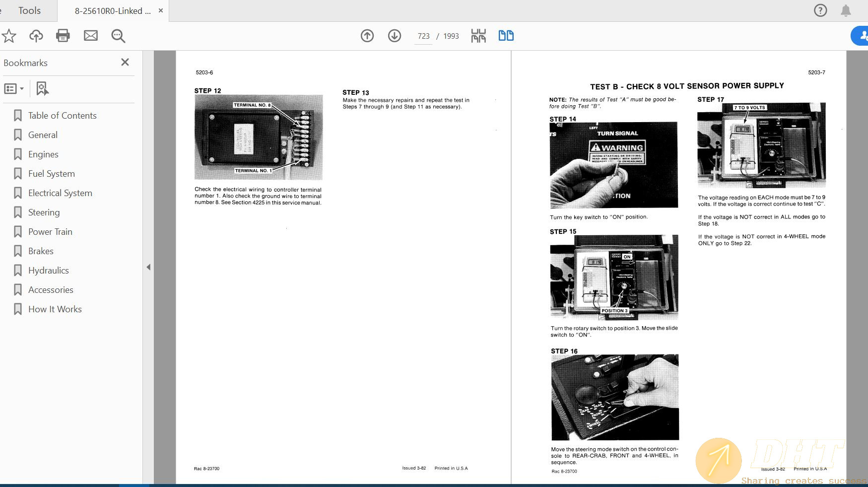The image size is (868, 487).
Task: Toggle the fit page scrolling icon
Action: 478,36
